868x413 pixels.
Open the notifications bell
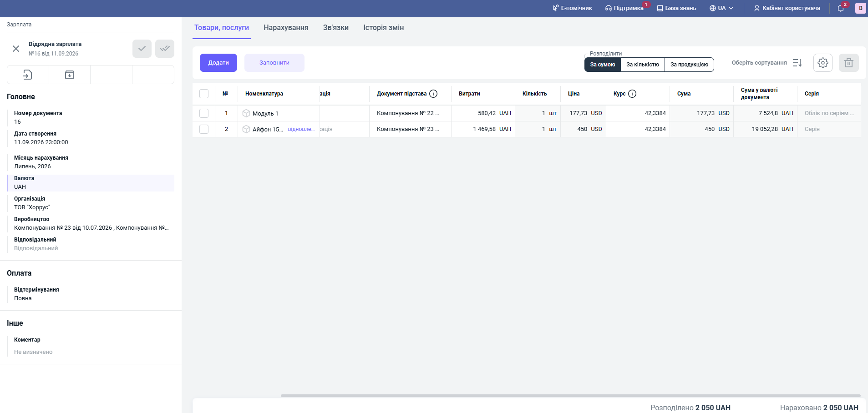point(841,8)
